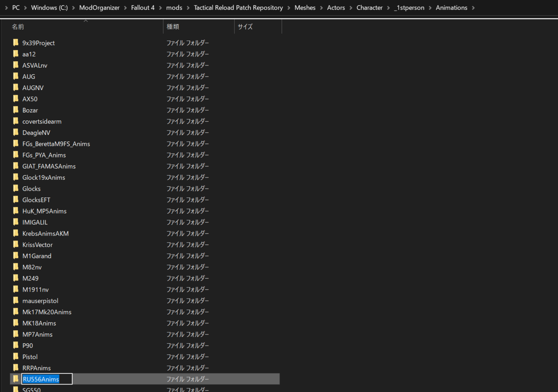The width and height of the screenshot is (558, 392).
Task: Click the KrebsAnimsAKM folder name
Action: (x=46, y=234)
